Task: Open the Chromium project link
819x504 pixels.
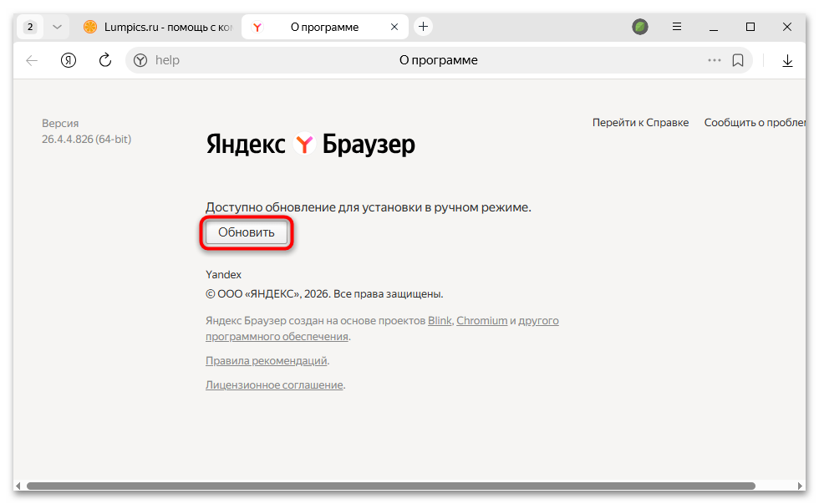Action: [x=481, y=321]
